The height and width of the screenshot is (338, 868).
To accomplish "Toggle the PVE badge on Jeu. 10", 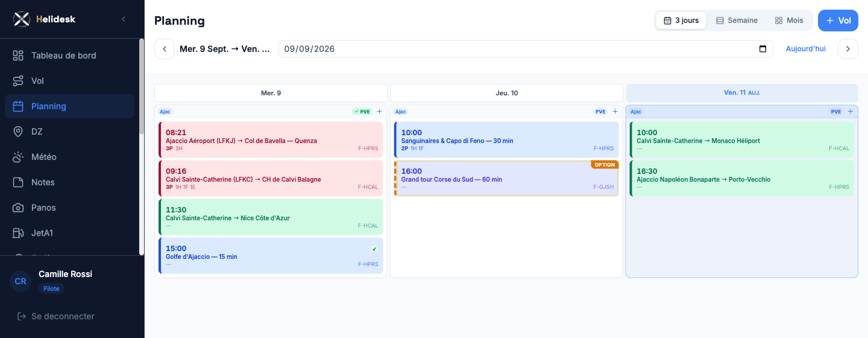I will pos(600,112).
